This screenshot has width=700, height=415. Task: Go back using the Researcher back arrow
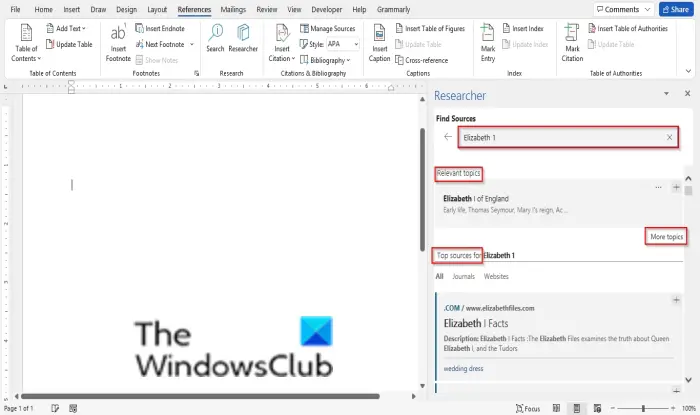click(x=448, y=137)
